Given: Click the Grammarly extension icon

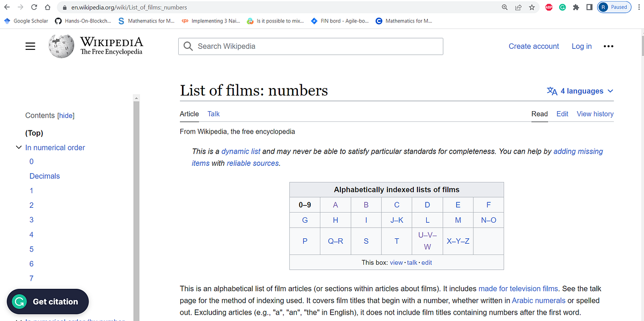Looking at the screenshot, I should click(x=562, y=7).
